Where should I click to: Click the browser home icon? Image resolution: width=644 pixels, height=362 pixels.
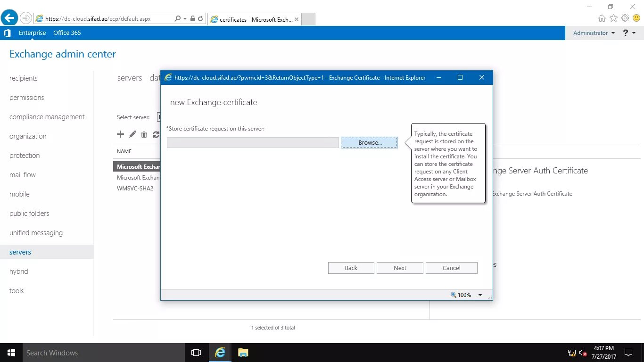(x=602, y=18)
